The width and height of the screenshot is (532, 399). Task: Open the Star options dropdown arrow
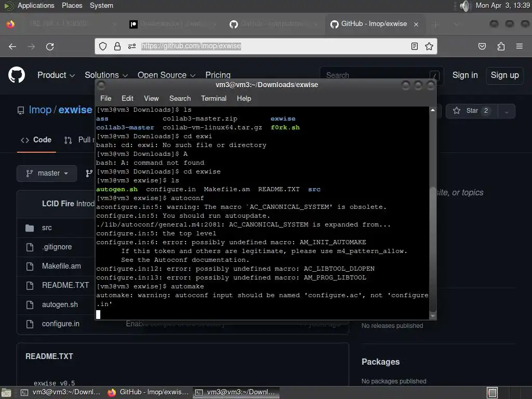pyautogui.click(x=507, y=111)
